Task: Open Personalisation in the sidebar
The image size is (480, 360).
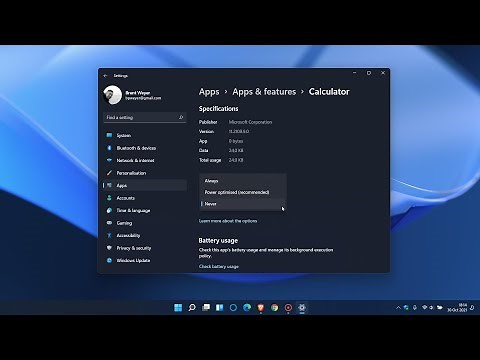Action: [145, 173]
